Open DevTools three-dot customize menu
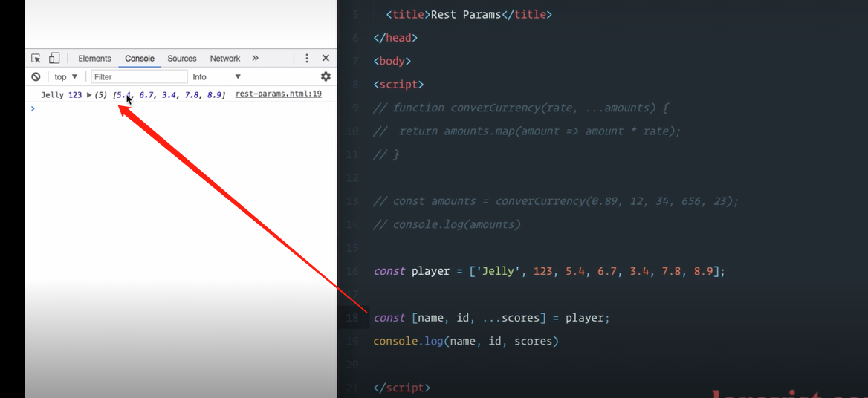Viewport: 868px width, 398px height. 307,58
